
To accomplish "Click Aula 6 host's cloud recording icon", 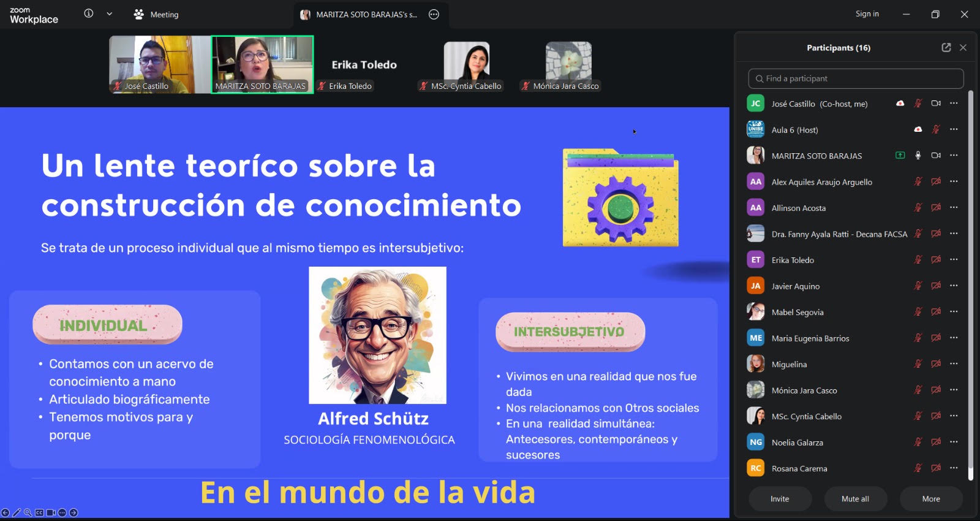I will [918, 129].
